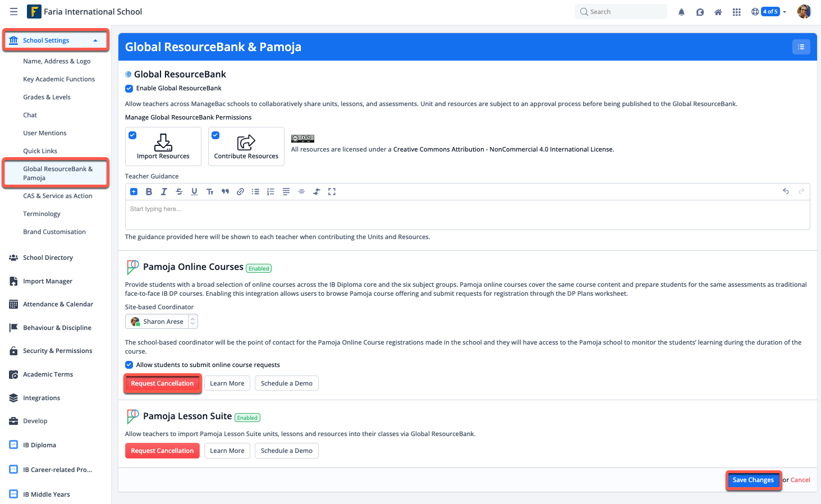Click the Cancel link
The width and height of the screenshot is (821, 504).
[800, 480]
